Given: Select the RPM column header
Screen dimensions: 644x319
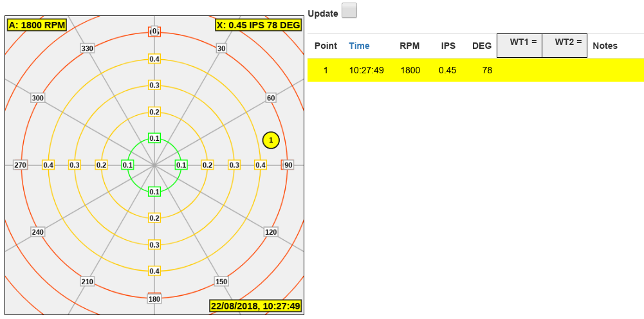Looking at the screenshot, I should (409, 46).
